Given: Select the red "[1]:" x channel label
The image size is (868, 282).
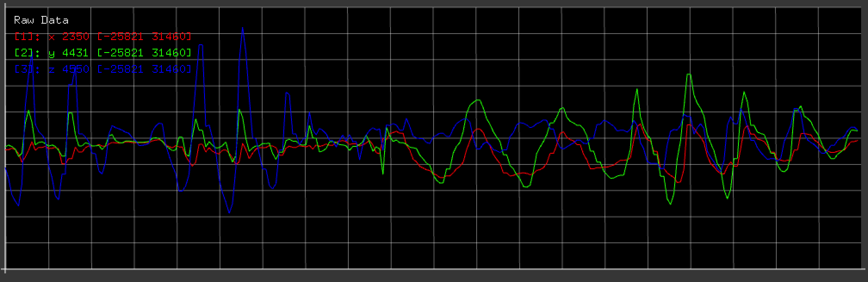Looking at the screenshot, I should click(x=27, y=37).
